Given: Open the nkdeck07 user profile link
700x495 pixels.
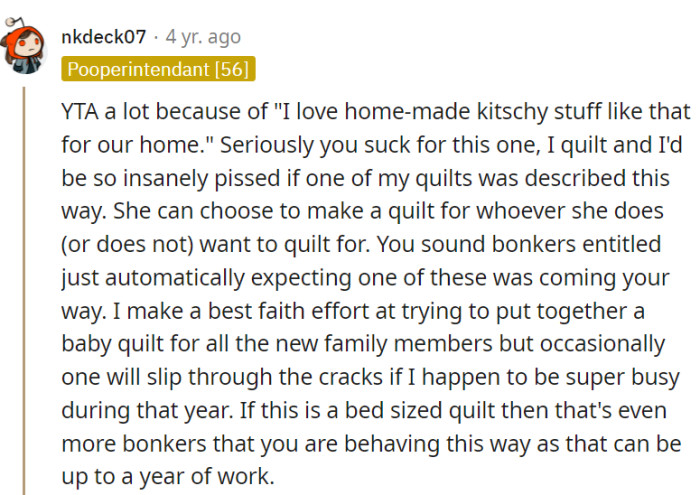Looking at the screenshot, I should pos(103,37).
